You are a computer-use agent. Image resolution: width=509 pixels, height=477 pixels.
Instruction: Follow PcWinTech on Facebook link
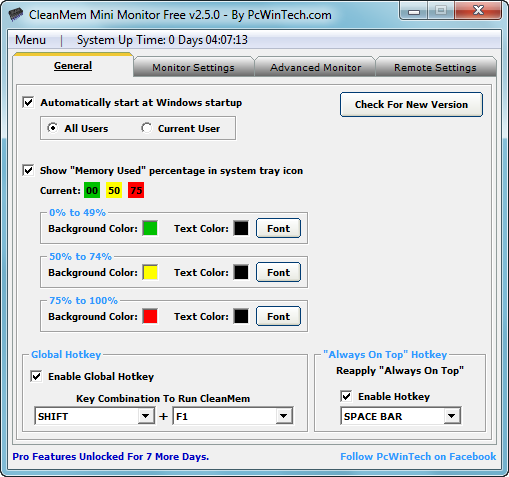tap(418, 456)
